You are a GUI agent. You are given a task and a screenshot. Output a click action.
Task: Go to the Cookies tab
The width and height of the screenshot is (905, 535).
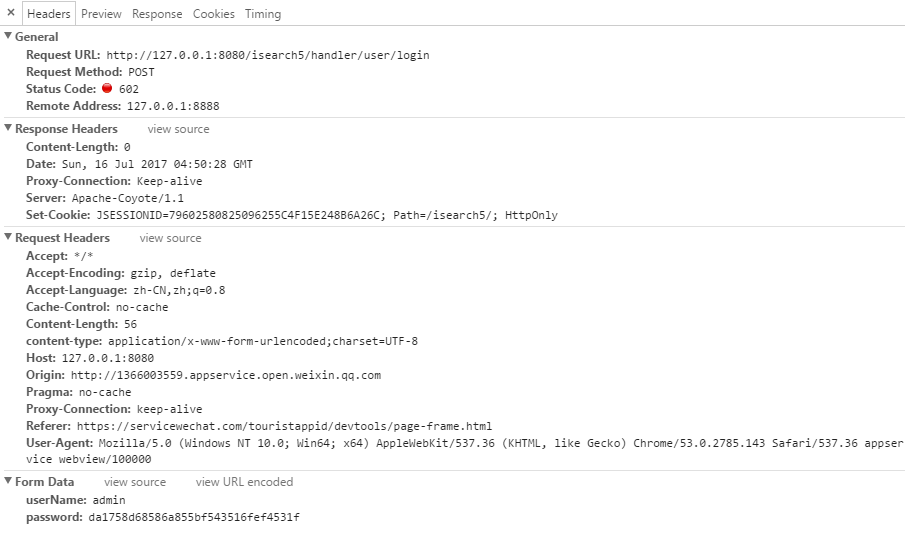click(x=214, y=14)
